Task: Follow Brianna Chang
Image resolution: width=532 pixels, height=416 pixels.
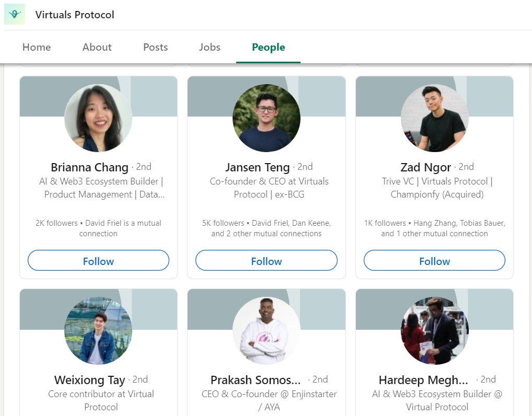Action: coord(98,261)
